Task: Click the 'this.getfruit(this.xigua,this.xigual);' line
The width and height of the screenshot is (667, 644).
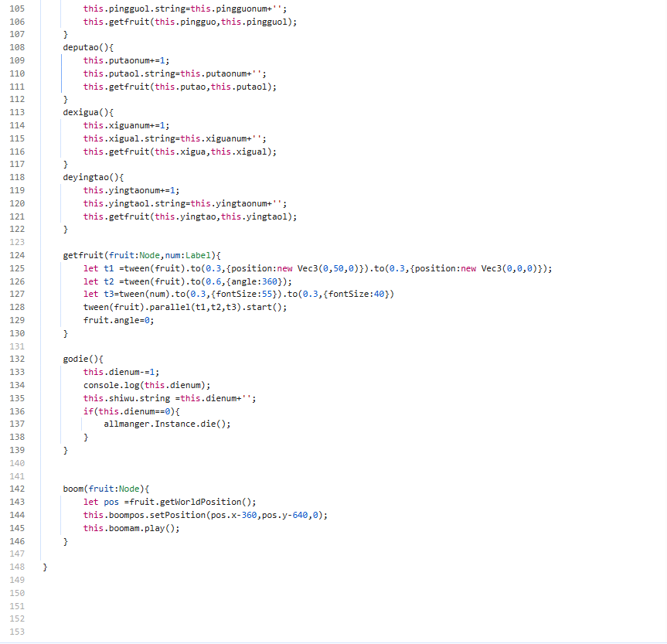Action: pos(180,152)
